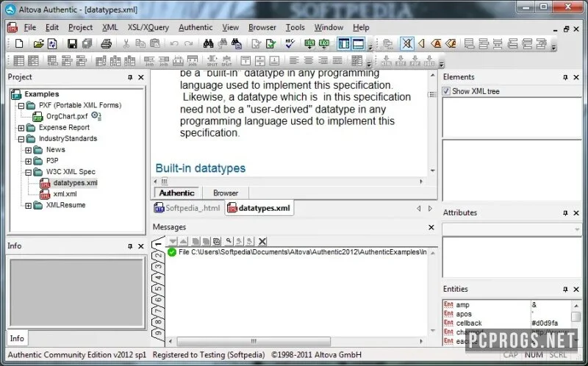Viewport: 588px width, 366px height.
Task: Pin the Elements panel
Action: point(565,77)
